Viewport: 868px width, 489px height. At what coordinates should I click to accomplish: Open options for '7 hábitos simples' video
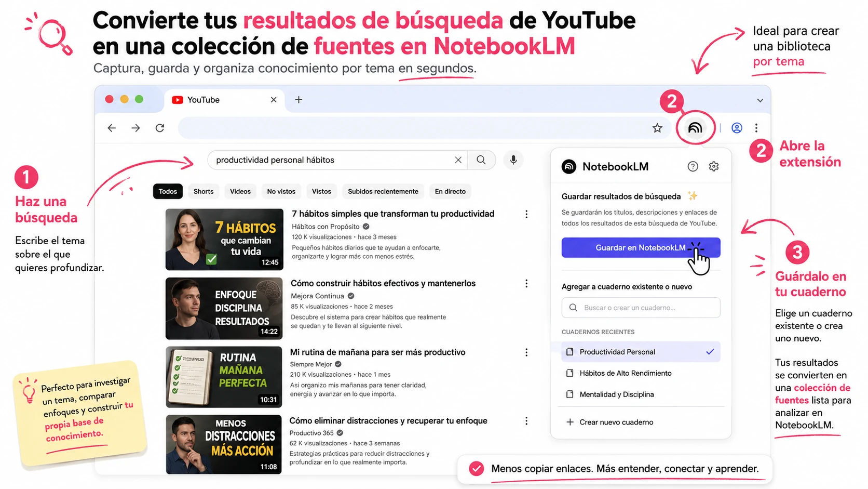tap(526, 214)
